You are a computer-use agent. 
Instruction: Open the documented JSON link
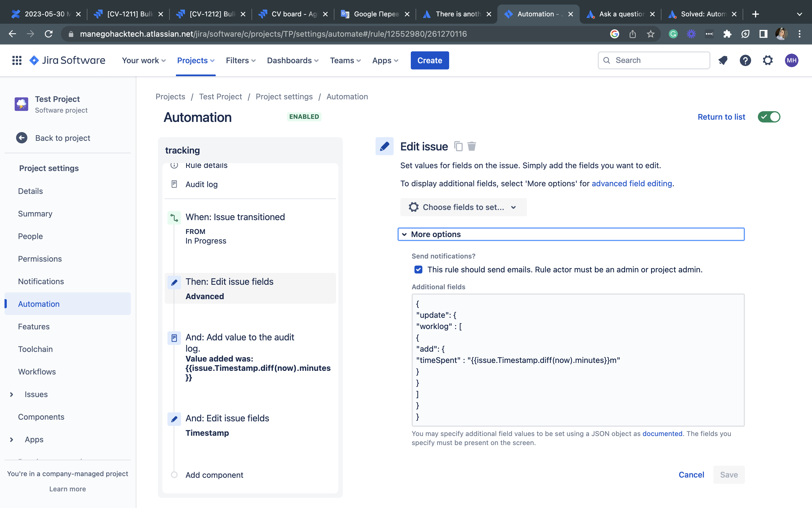coord(662,433)
